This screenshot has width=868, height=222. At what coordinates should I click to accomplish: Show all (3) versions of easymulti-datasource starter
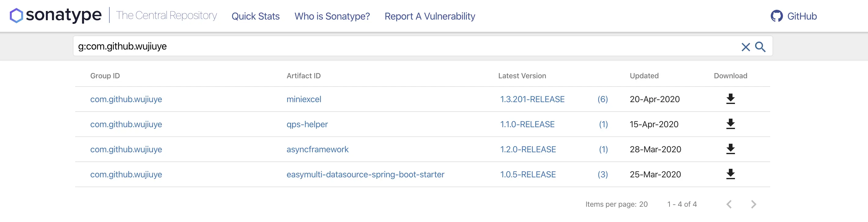click(603, 175)
